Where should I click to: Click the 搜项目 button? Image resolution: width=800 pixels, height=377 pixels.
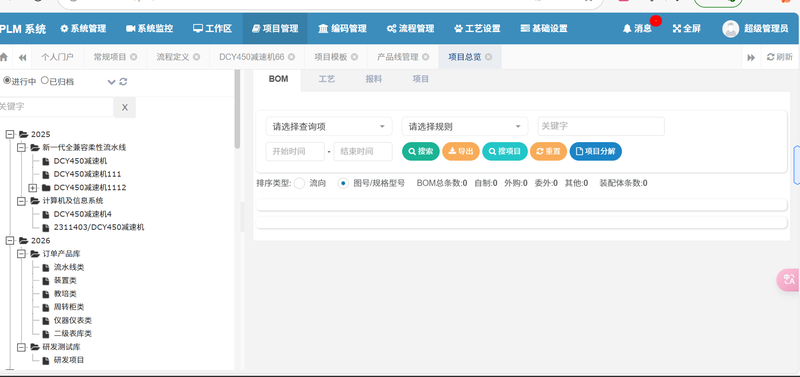(x=505, y=152)
